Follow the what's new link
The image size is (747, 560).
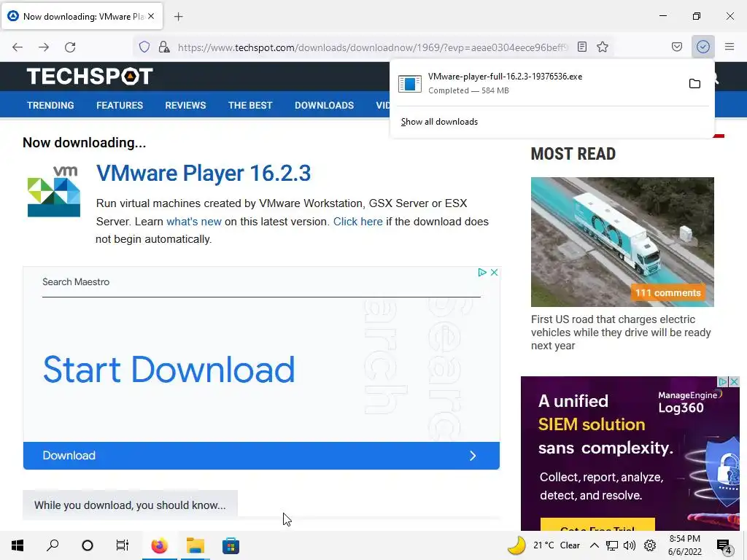click(194, 222)
